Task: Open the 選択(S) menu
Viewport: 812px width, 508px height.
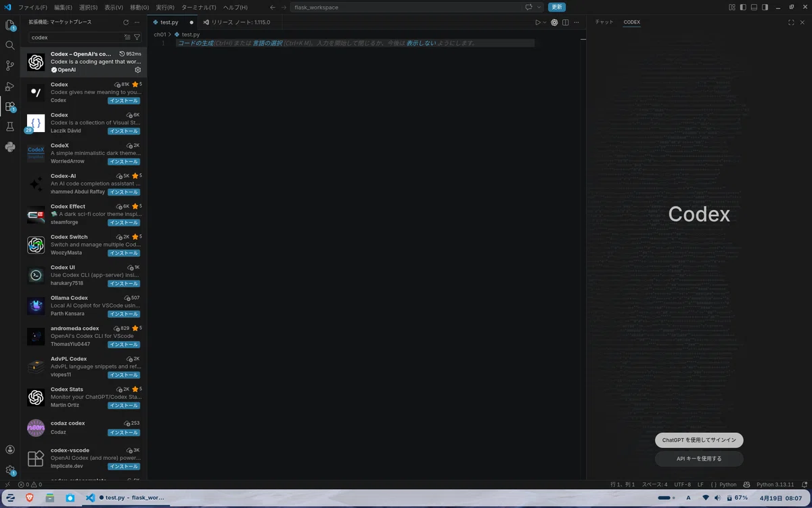Action: (88, 7)
